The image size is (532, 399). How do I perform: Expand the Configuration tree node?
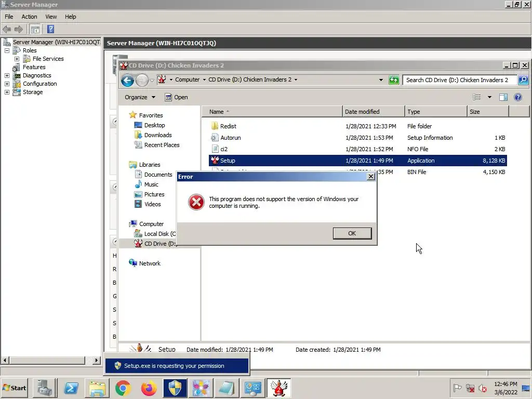tap(7, 84)
